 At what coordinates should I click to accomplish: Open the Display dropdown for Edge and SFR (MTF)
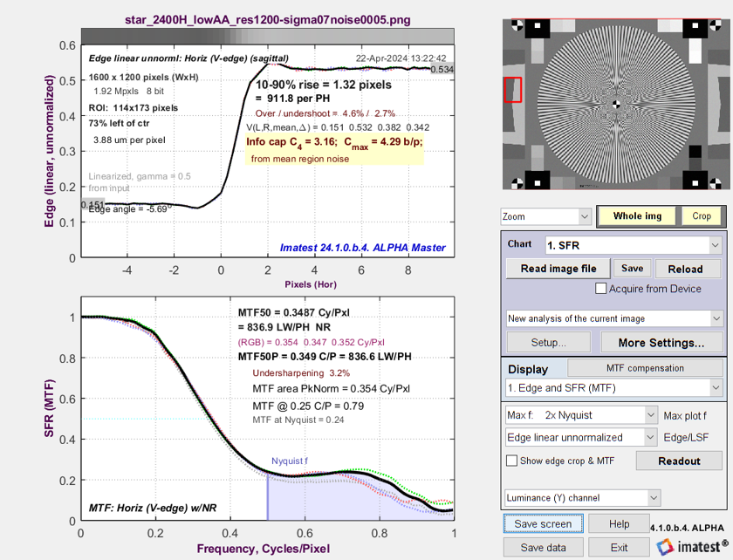614,387
